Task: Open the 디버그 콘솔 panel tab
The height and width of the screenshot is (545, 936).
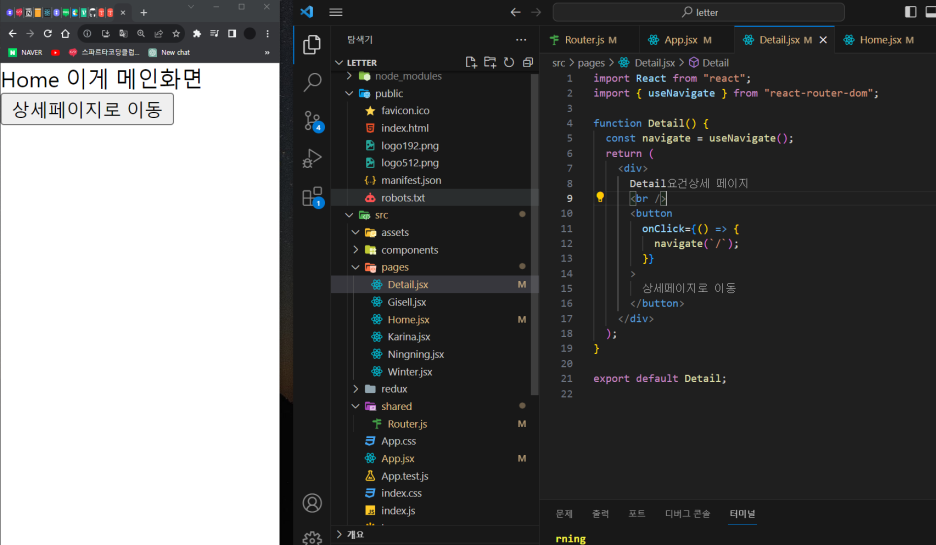Action: (x=688, y=513)
